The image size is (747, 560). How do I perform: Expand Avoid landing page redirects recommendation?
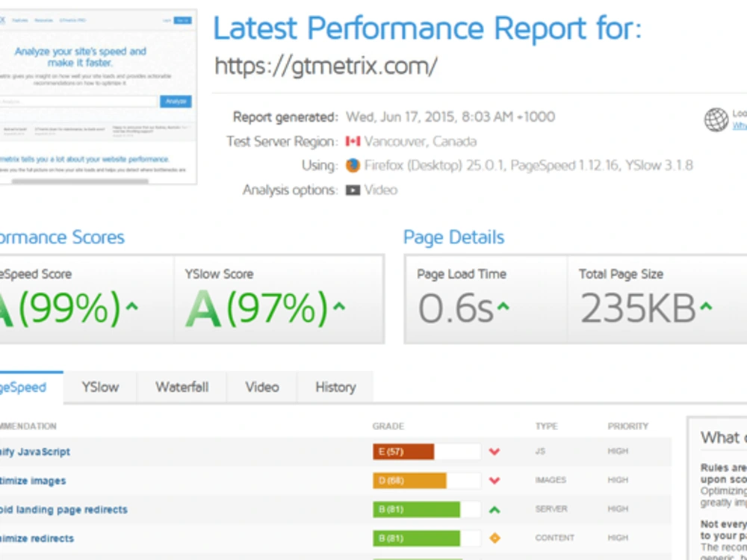63,509
